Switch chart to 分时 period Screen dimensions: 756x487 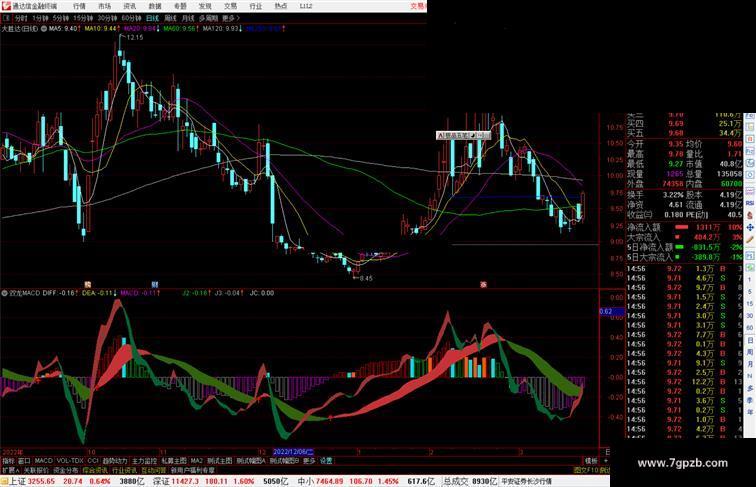tap(21, 18)
